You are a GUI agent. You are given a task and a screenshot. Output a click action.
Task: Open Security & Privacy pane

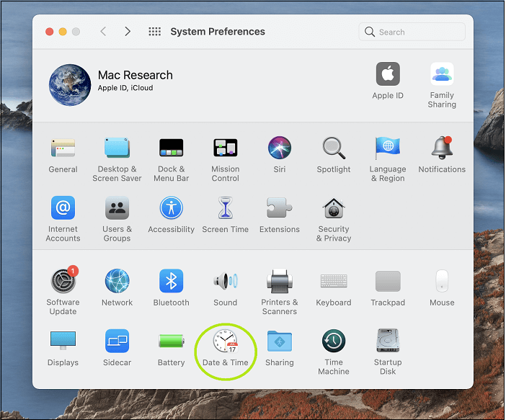tap(333, 209)
